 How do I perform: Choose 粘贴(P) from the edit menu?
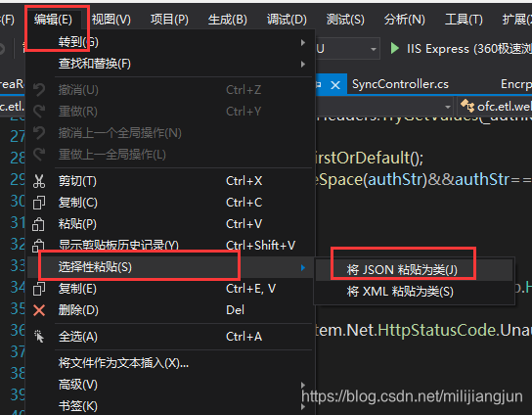click(x=169, y=224)
